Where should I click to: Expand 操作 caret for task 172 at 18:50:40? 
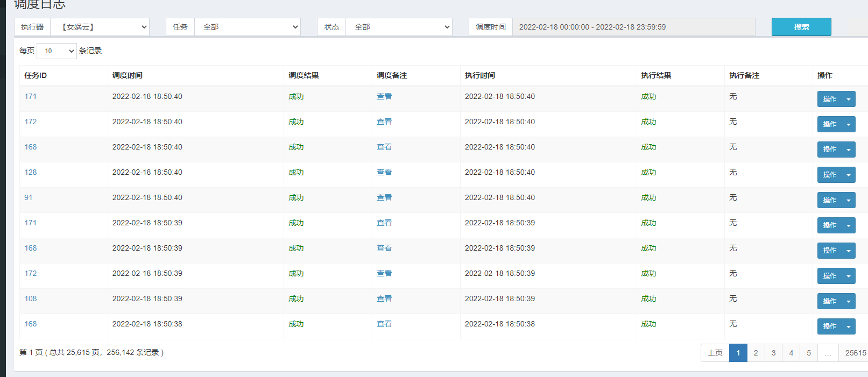tap(849, 124)
